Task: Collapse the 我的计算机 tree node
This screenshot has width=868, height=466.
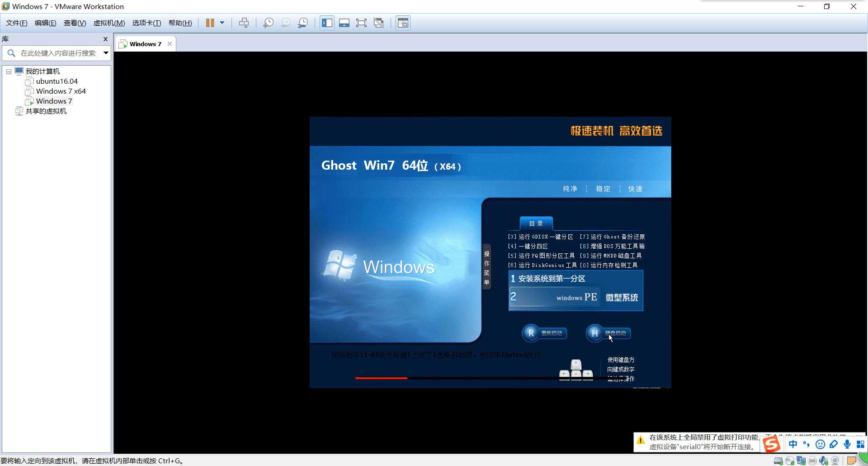Action: 9,71
